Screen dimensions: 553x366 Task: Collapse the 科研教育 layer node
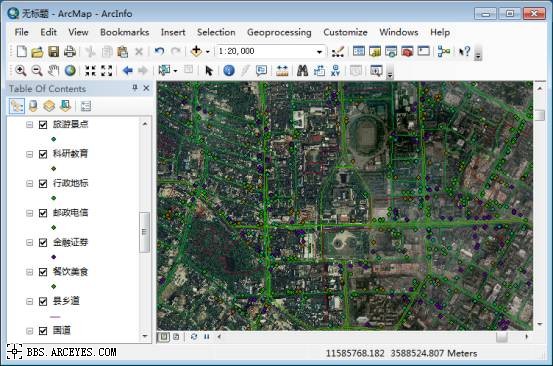click(x=30, y=154)
